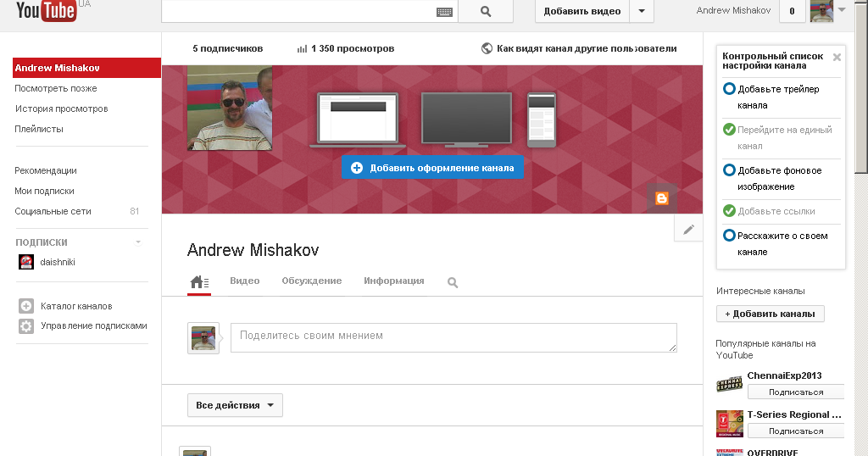Collapse the ПОДПИСКИ section arrow
This screenshot has width=868, height=456.
coord(138,242)
